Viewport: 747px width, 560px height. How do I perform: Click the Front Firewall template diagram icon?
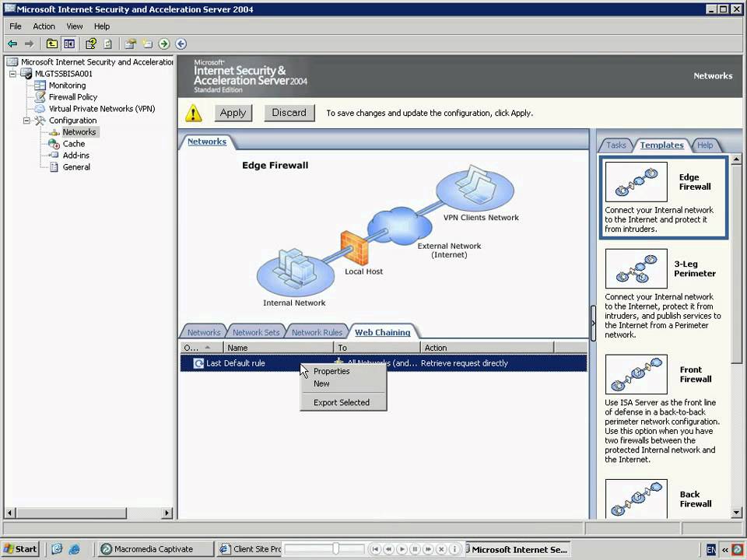coord(636,374)
